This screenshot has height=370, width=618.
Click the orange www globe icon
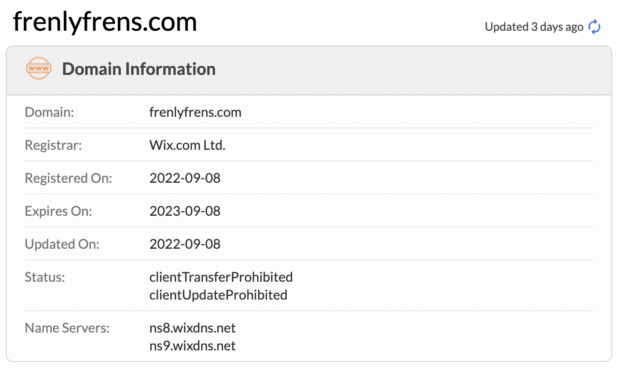pos(38,69)
